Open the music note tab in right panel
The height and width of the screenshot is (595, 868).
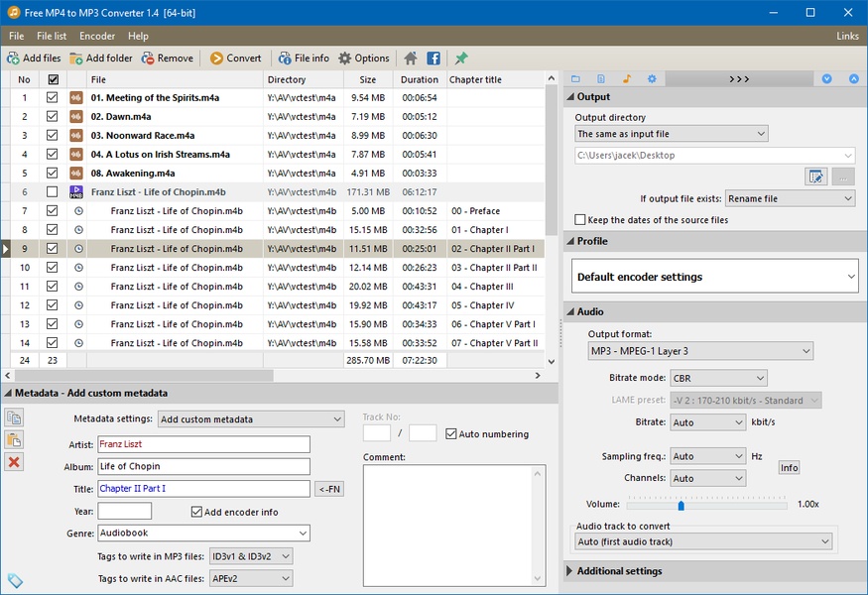click(x=627, y=79)
